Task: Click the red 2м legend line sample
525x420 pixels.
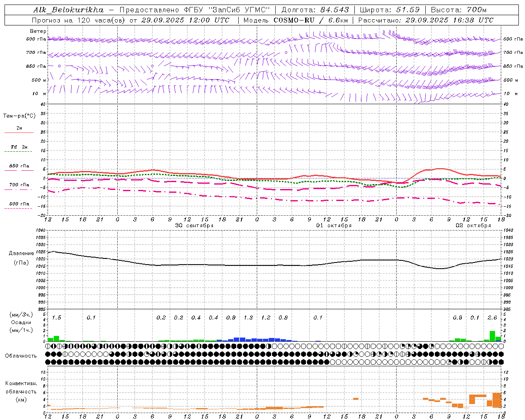Action: coord(19,133)
